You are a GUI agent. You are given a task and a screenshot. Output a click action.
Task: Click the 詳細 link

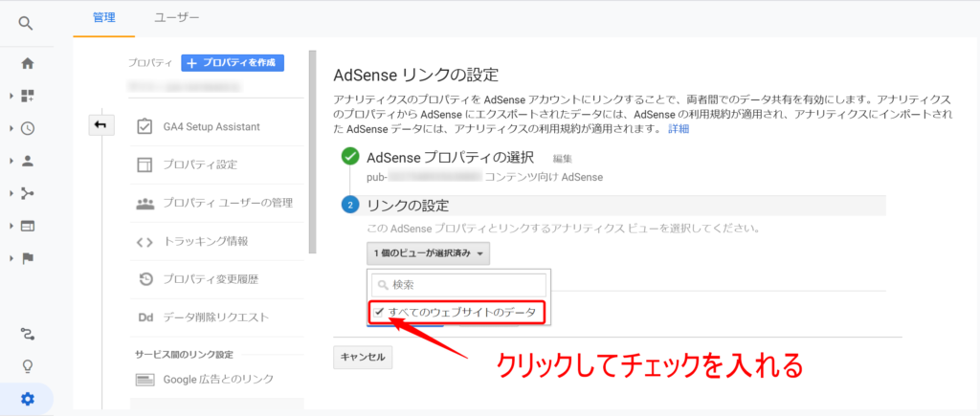point(679,129)
